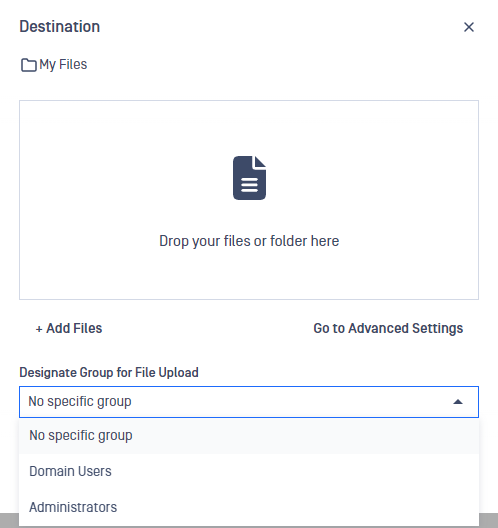Select 'No specific group' from the open list
The width and height of the screenshot is (498, 528).
point(249,435)
